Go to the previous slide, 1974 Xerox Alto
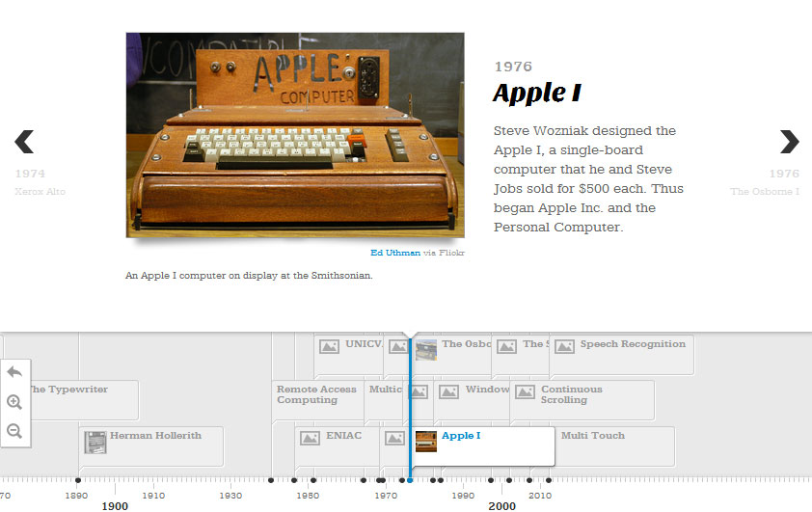 tap(24, 142)
